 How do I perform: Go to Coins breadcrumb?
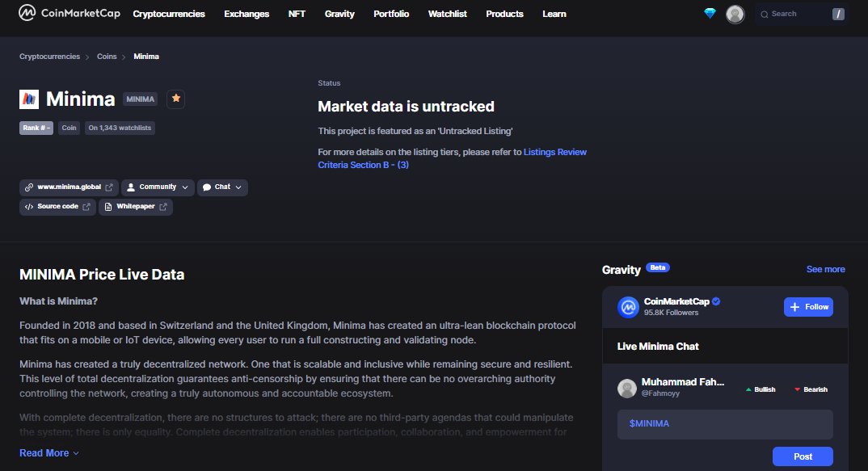pyautogui.click(x=107, y=57)
